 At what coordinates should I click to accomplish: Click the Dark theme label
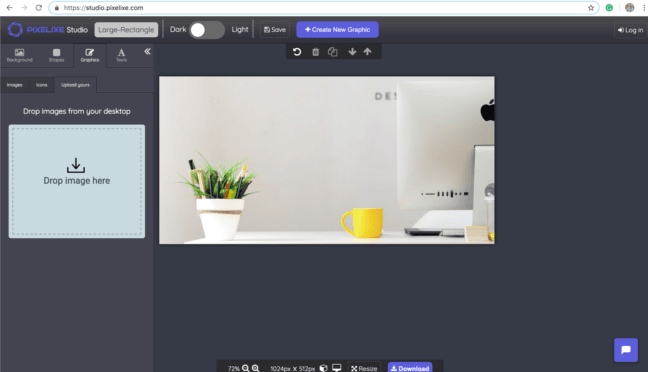tap(178, 29)
